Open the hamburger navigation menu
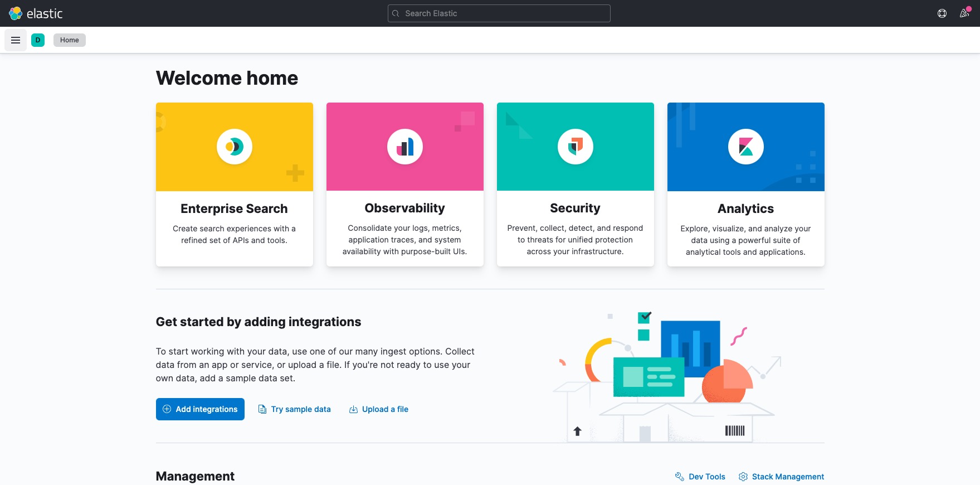The height and width of the screenshot is (485, 980). pos(16,40)
